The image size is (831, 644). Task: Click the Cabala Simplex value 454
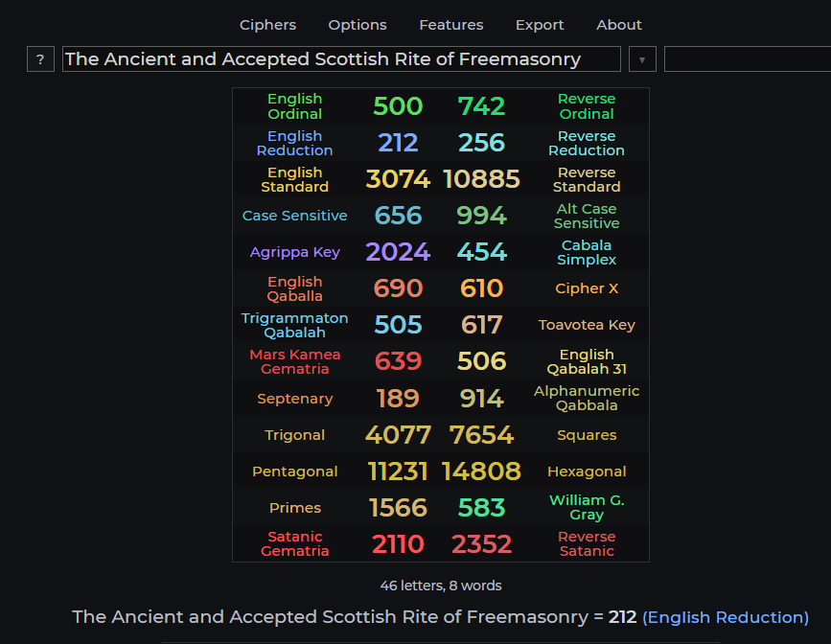(x=481, y=252)
